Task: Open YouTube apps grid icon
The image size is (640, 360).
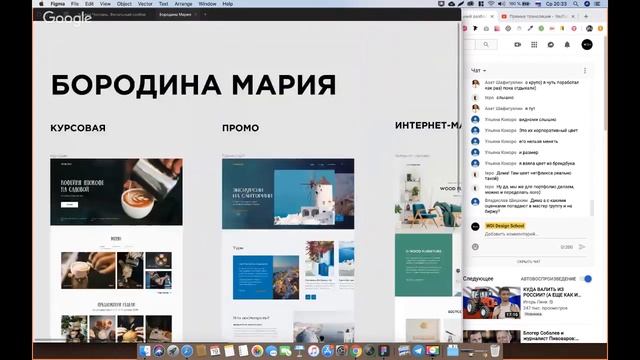Action: [x=534, y=44]
